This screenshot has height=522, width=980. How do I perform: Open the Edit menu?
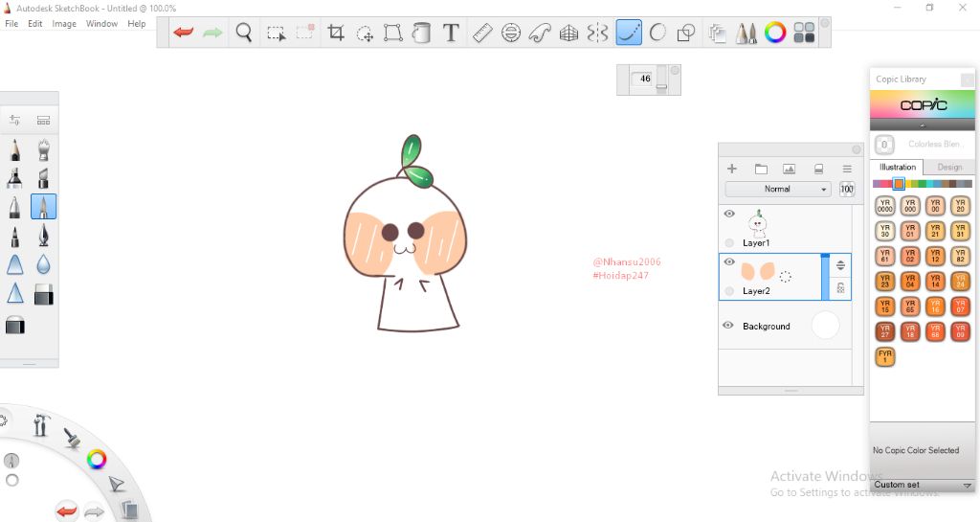point(35,24)
